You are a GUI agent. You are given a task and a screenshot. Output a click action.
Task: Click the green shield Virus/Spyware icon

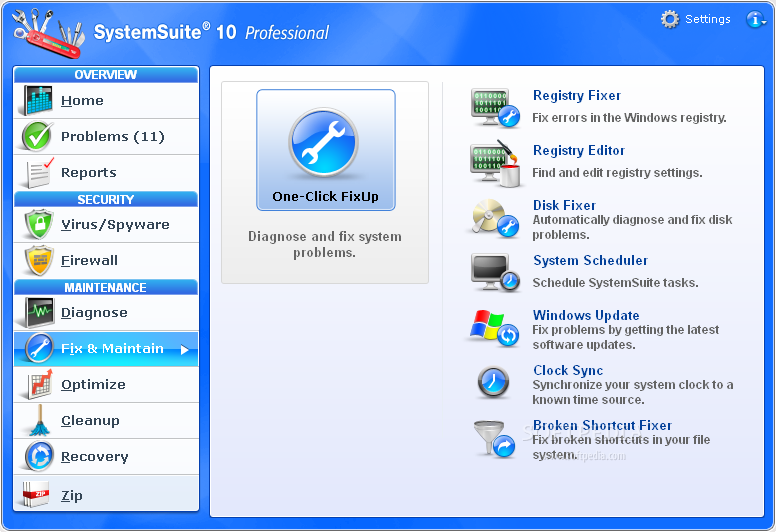click(39, 224)
